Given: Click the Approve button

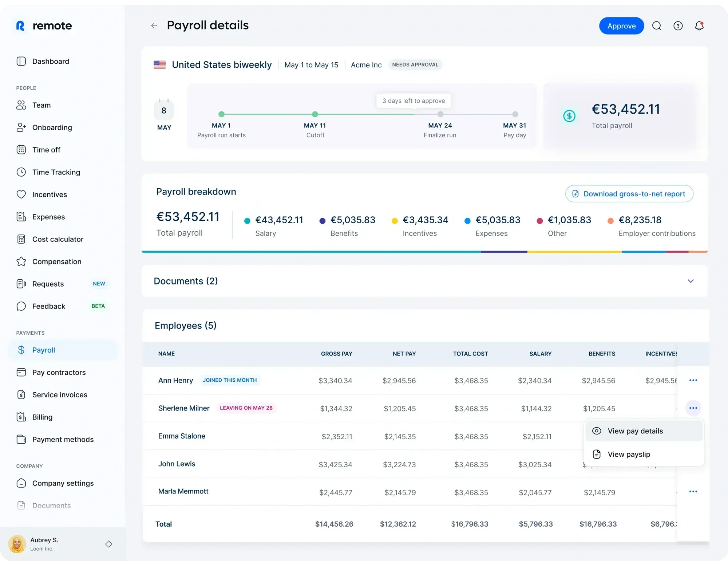Looking at the screenshot, I should click(621, 26).
